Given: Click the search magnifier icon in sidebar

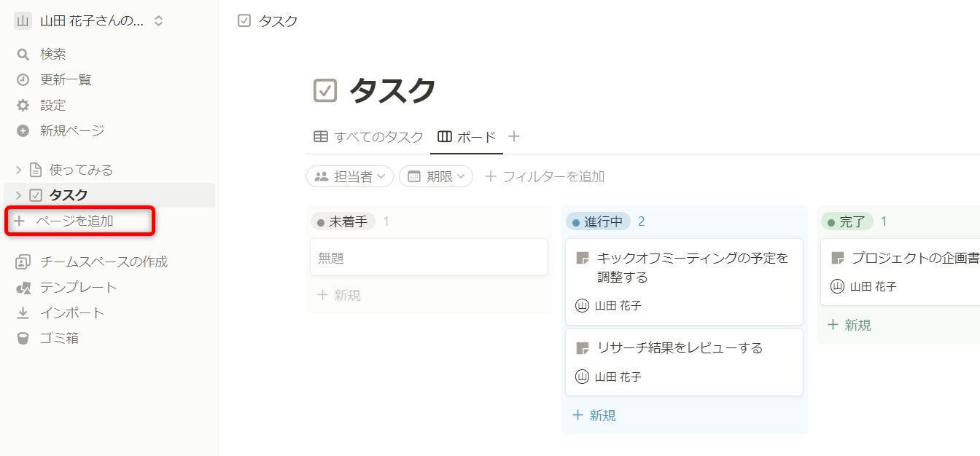Looking at the screenshot, I should (x=23, y=55).
